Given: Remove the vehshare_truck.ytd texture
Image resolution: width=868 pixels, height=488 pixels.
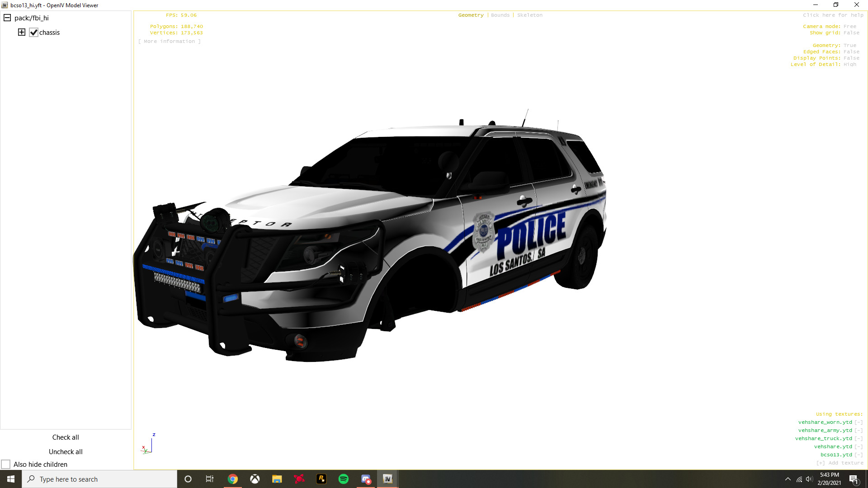Looking at the screenshot, I should pos(859,438).
